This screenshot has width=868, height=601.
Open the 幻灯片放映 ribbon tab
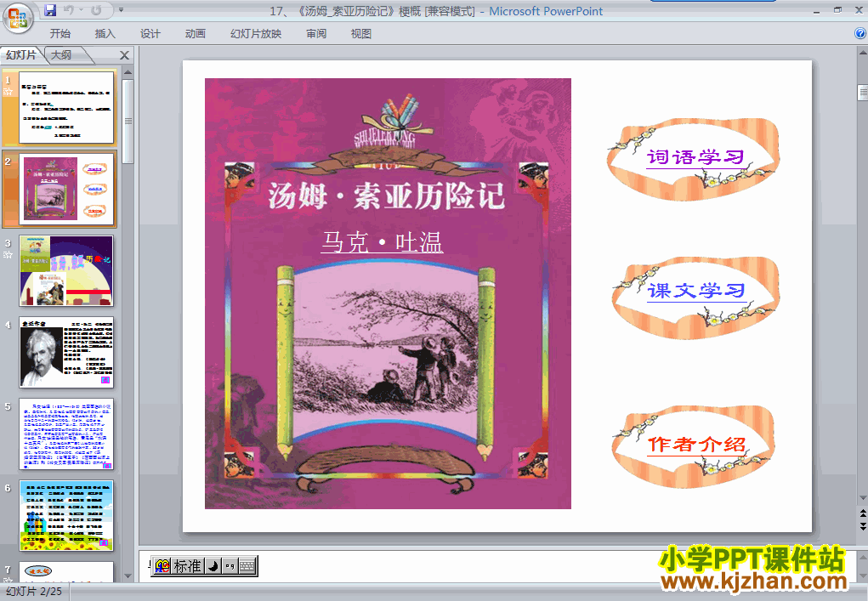click(x=256, y=34)
